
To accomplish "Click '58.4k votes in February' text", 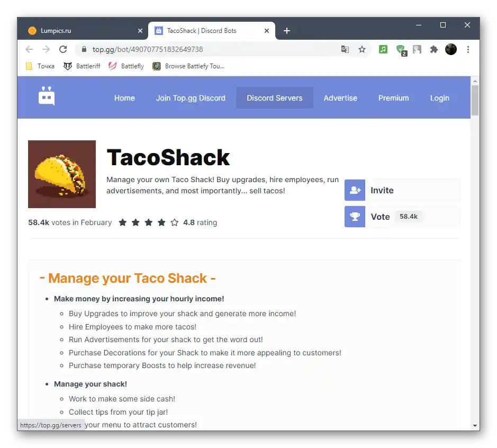I will pyautogui.click(x=70, y=222).
